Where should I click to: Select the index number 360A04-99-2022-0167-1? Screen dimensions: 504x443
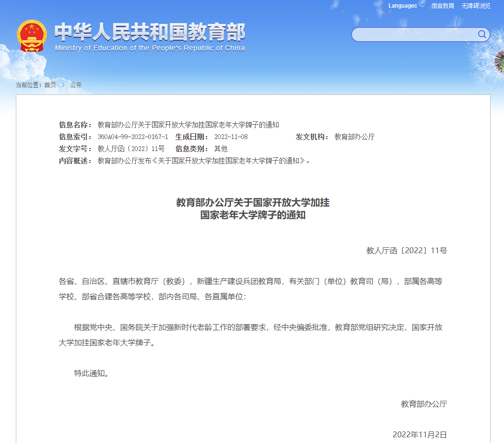[x=133, y=137]
